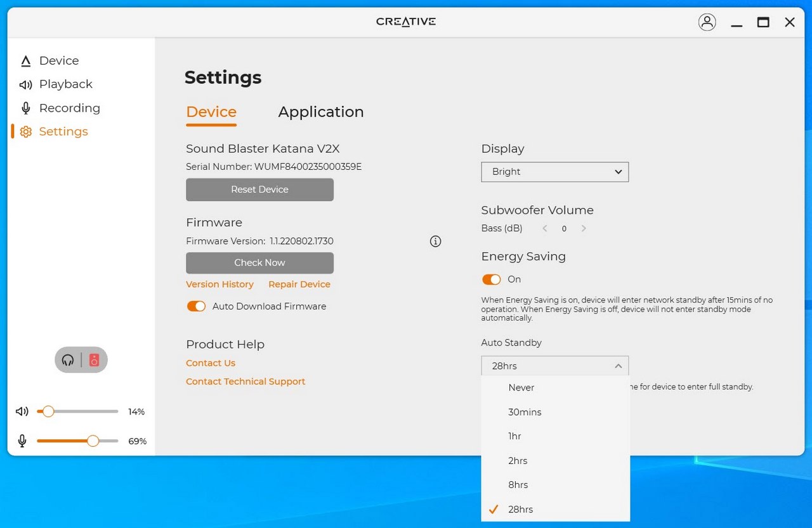The height and width of the screenshot is (528, 812).
Task: Click the Recording microphone sidebar icon
Action: coord(26,108)
